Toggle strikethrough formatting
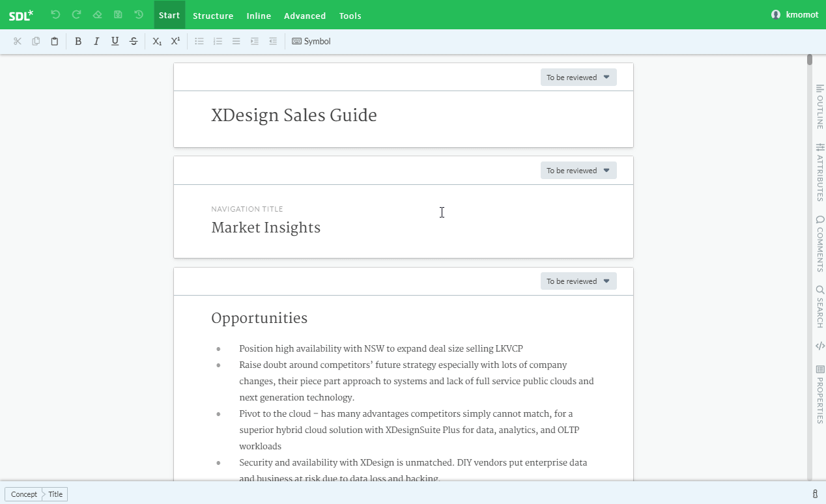This screenshot has width=826, height=504. click(x=134, y=41)
